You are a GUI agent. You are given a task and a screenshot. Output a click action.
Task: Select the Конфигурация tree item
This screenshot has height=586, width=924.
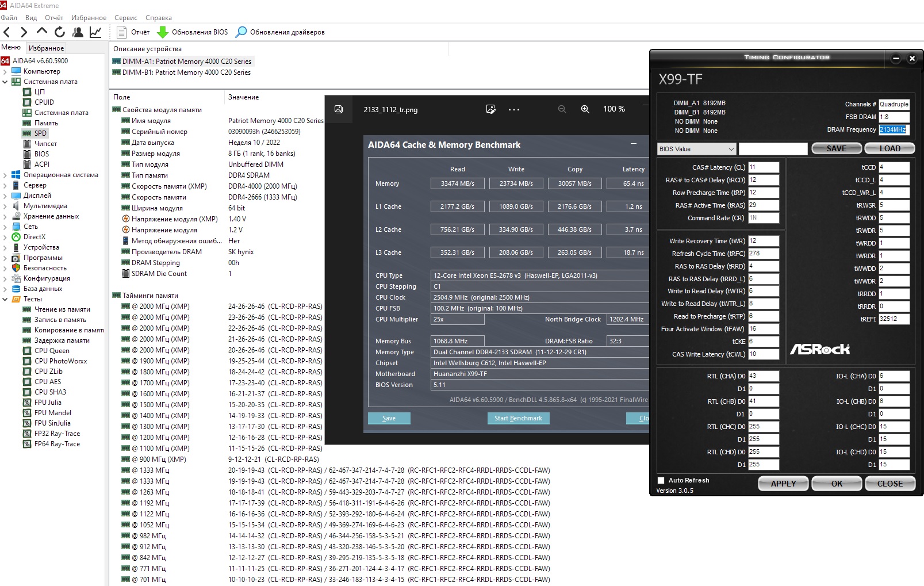click(x=47, y=278)
